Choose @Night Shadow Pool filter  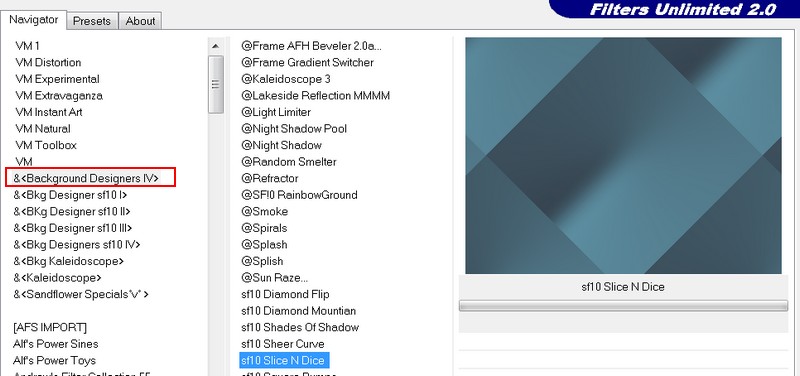pos(294,129)
